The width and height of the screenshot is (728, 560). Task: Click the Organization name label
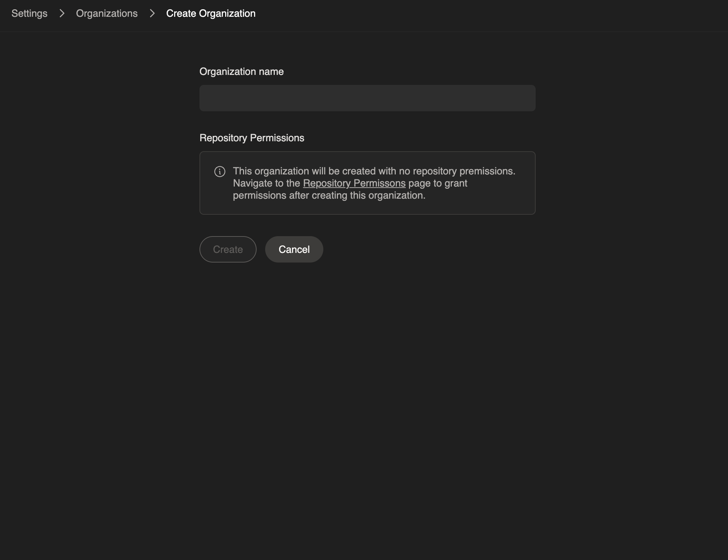click(241, 72)
